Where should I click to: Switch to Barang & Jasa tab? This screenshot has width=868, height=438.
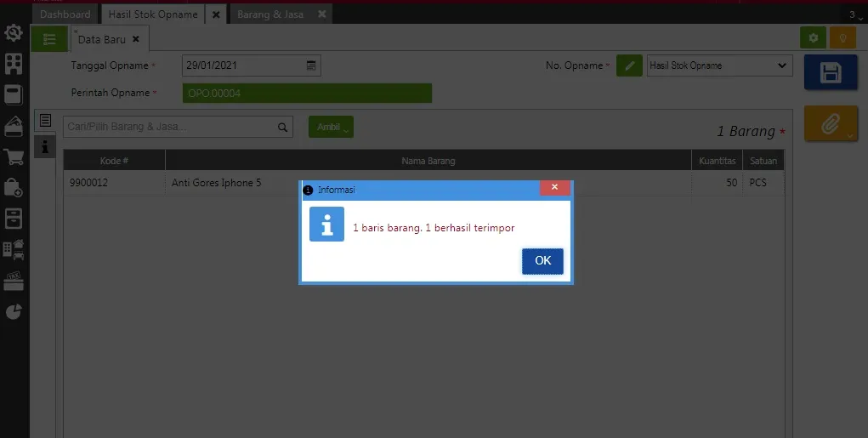click(270, 14)
